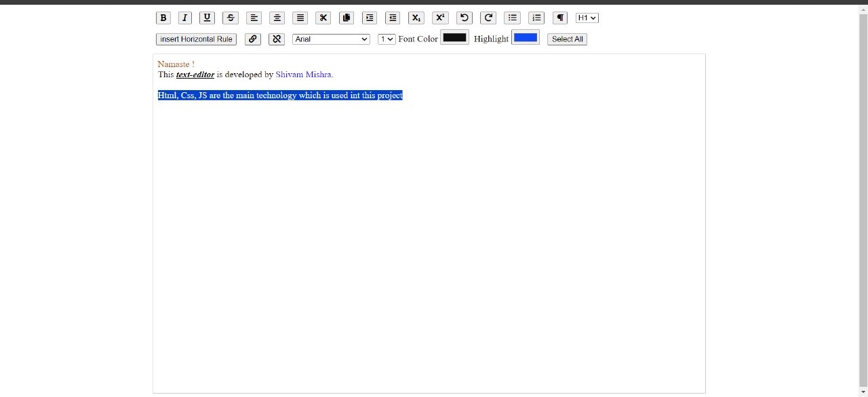Viewport: 868px width, 397px height.
Task: Click the copy icon
Action: pos(347,18)
